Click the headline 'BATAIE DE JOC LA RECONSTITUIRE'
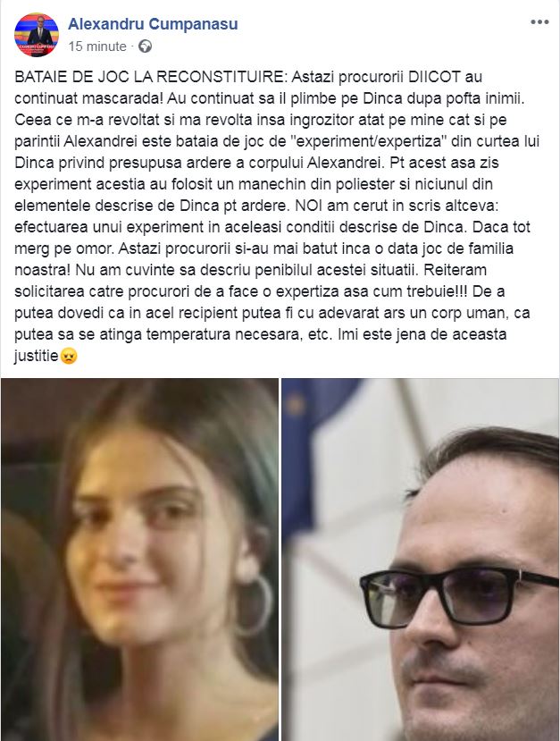560x741 pixels. 150,77
